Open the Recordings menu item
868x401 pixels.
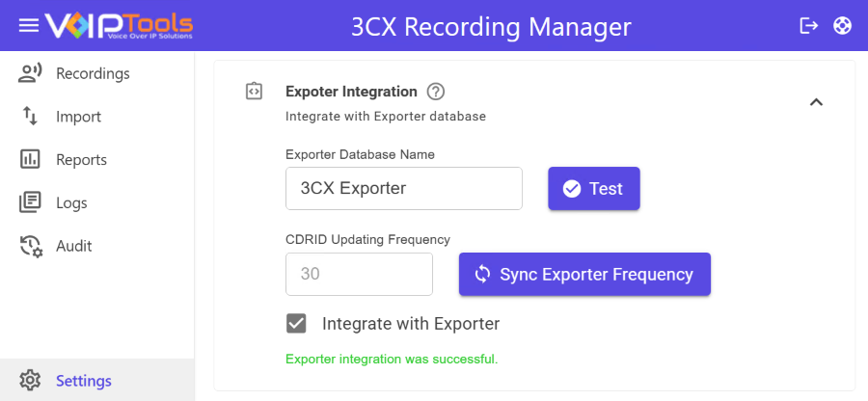(x=93, y=73)
